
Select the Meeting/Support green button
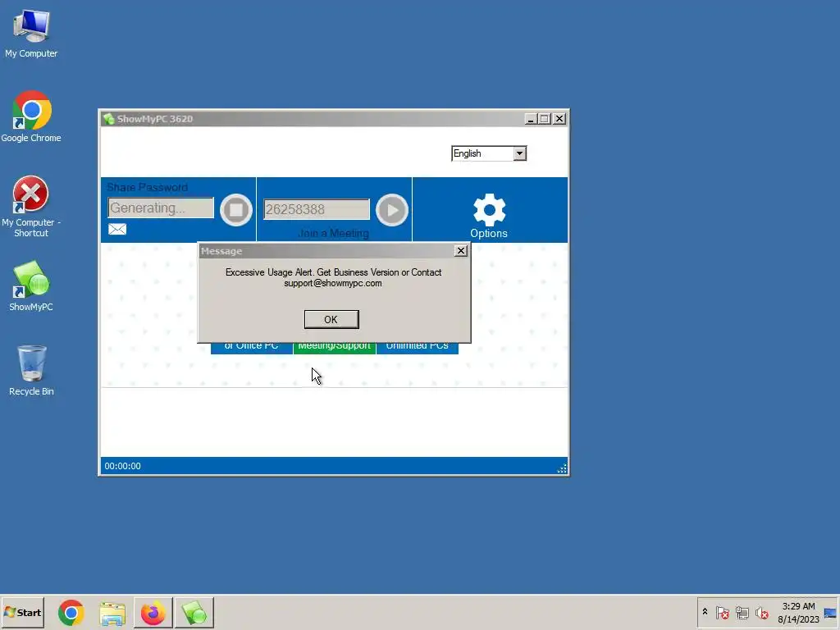335,348
